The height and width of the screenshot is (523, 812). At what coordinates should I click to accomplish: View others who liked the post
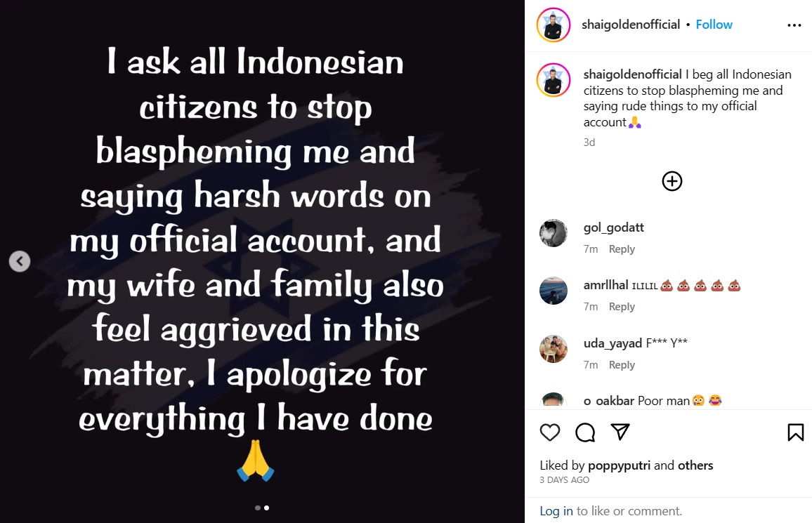coord(695,465)
